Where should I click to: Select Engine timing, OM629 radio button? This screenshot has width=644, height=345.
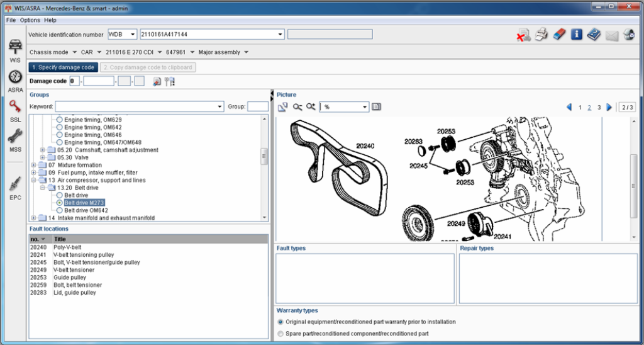coord(59,120)
